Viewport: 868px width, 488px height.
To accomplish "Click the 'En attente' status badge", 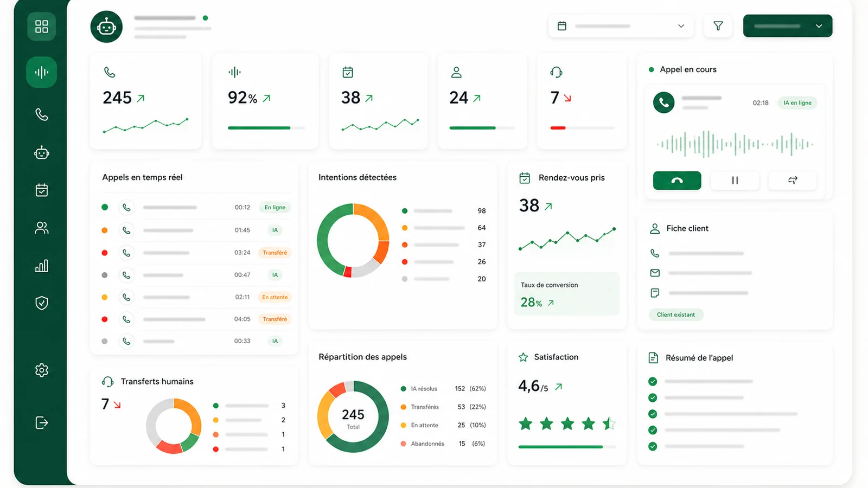I will tap(275, 297).
